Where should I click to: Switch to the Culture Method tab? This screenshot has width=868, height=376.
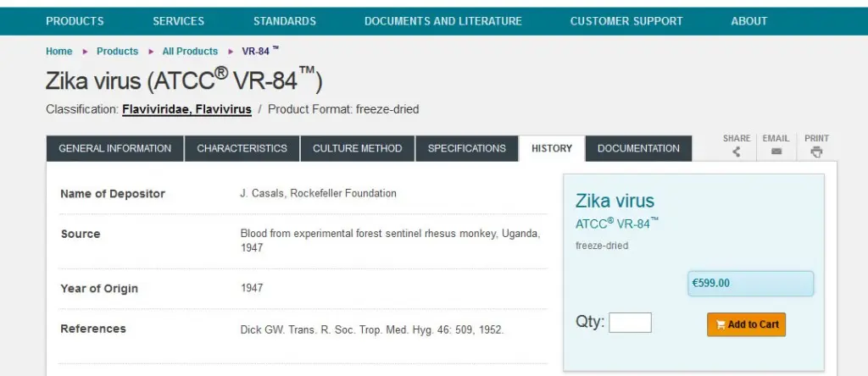(357, 149)
